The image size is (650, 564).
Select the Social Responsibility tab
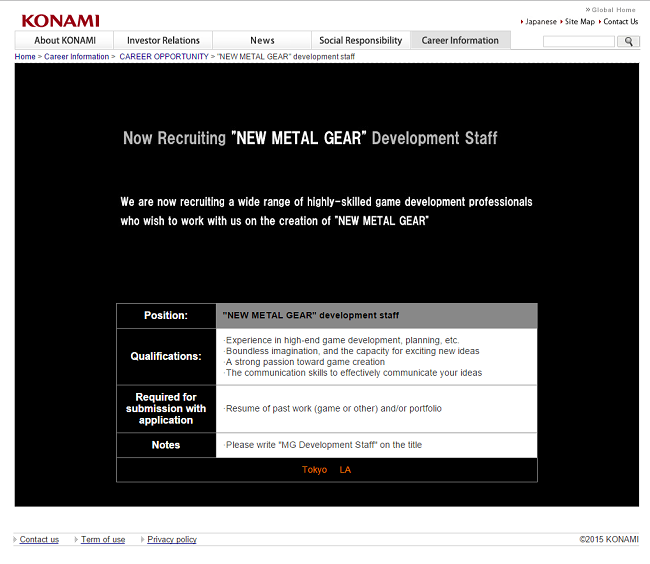point(360,40)
